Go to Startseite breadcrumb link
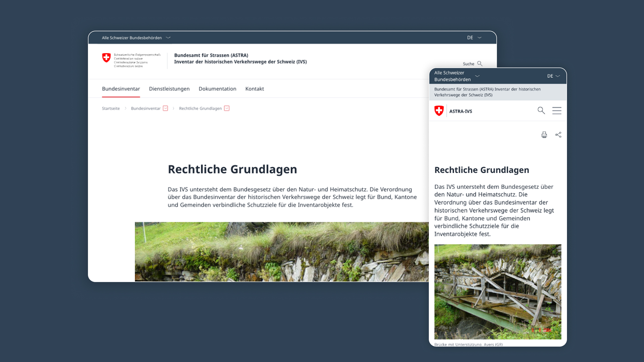 tap(111, 109)
